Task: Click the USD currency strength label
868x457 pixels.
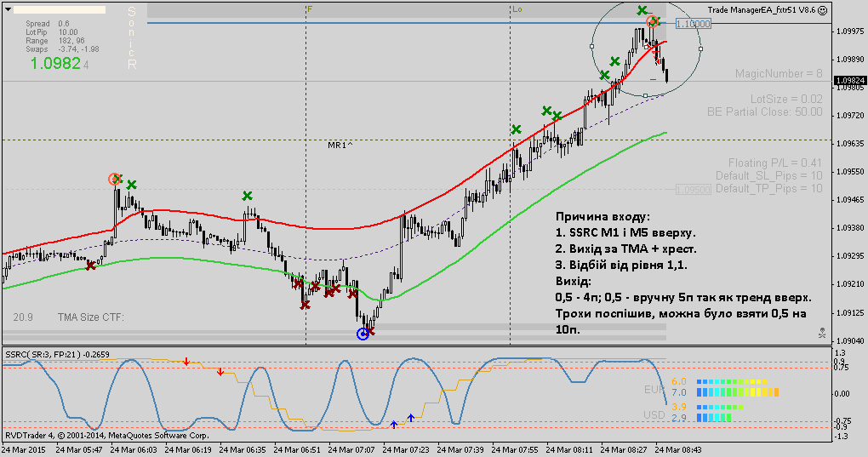Action: (654, 414)
